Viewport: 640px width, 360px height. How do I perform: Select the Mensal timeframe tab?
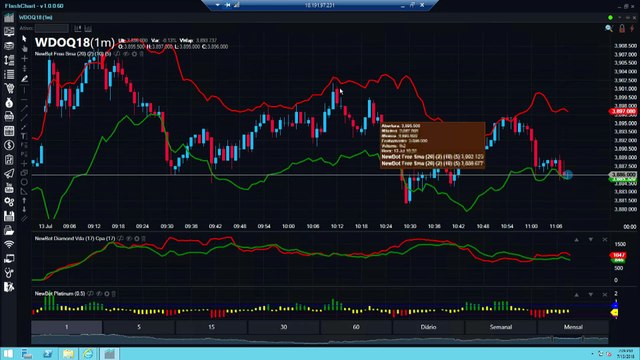573,327
